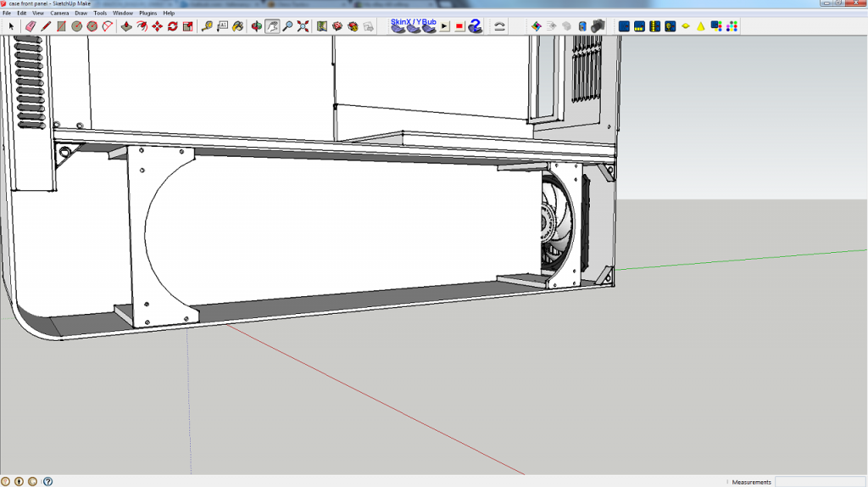
Task: Click the Measurements input box
Action: tap(819, 481)
